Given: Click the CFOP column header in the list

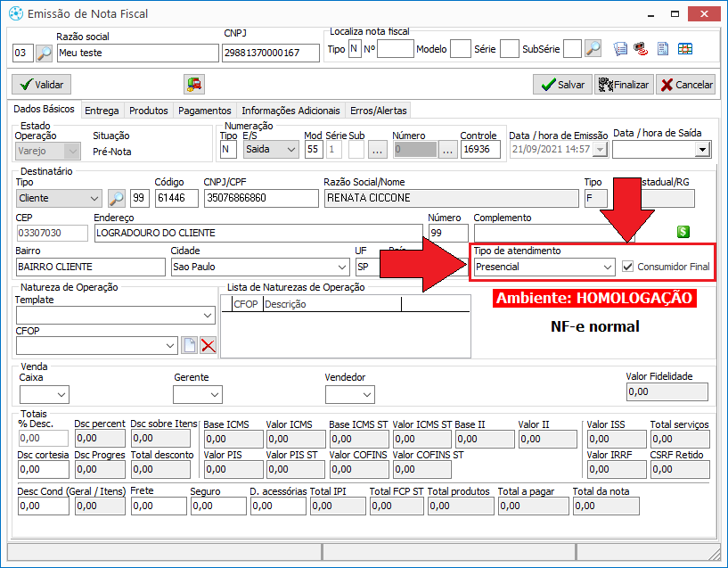Looking at the screenshot, I should (x=247, y=304).
